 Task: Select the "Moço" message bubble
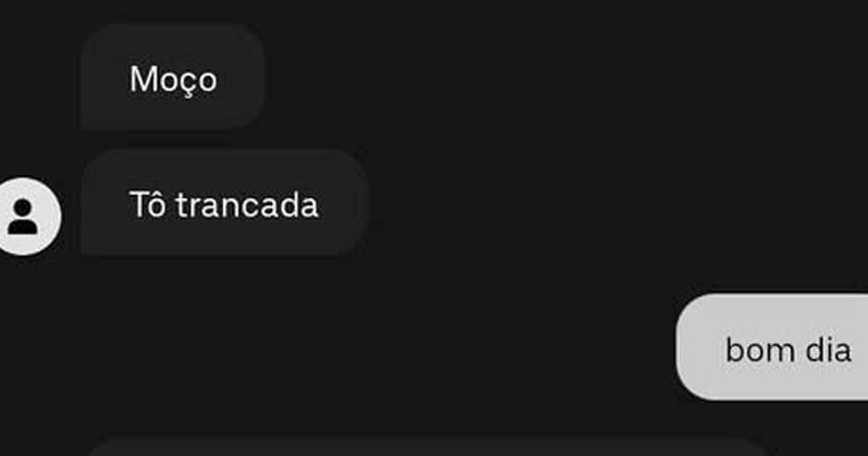click(174, 77)
